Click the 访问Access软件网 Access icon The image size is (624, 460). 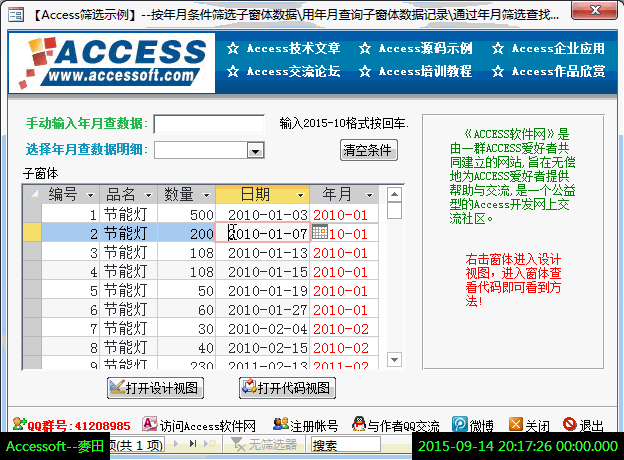click(150, 424)
